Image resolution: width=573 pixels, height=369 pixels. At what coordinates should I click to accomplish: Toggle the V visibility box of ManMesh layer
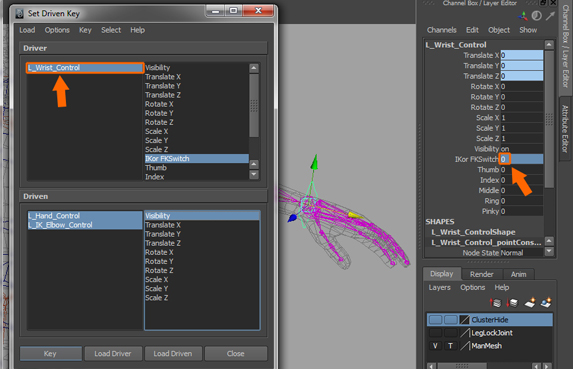[435, 346]
